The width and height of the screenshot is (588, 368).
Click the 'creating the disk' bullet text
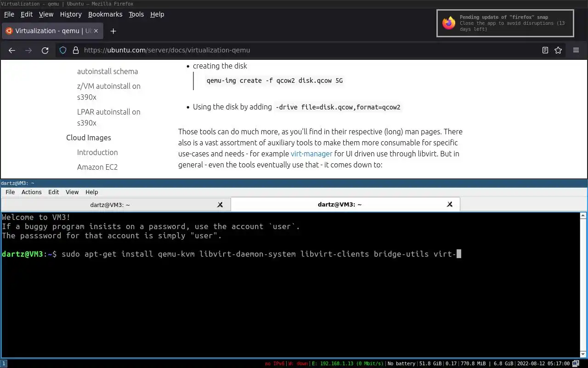(220, 66)
